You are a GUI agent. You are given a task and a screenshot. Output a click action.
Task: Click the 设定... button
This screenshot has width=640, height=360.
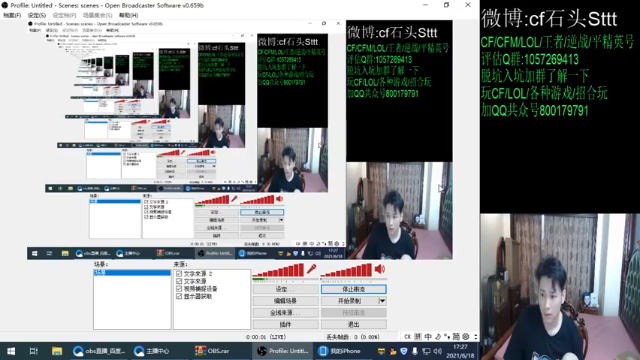[285, 289]
